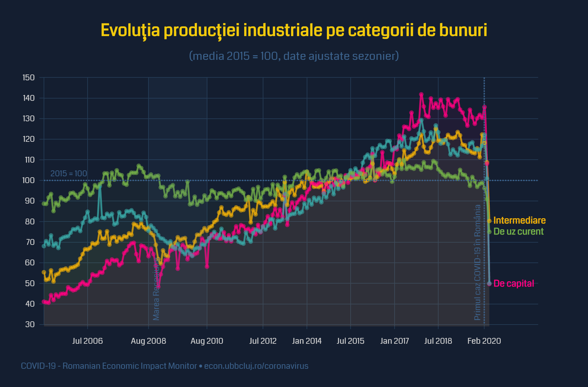Select the 'Intermediare' series label
This screenshot has height=387, width=588.
pyautogui.click(x=519, y=220)
